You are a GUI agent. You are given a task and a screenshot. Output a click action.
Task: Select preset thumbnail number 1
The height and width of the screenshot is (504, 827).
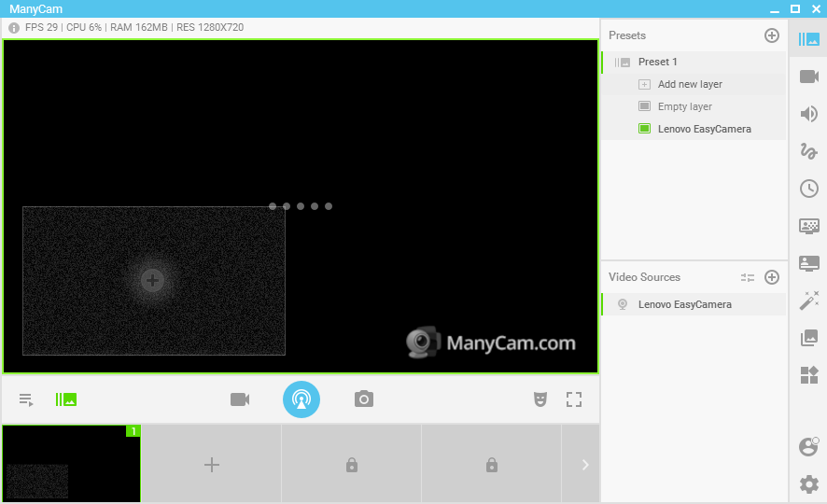(72, 464)
